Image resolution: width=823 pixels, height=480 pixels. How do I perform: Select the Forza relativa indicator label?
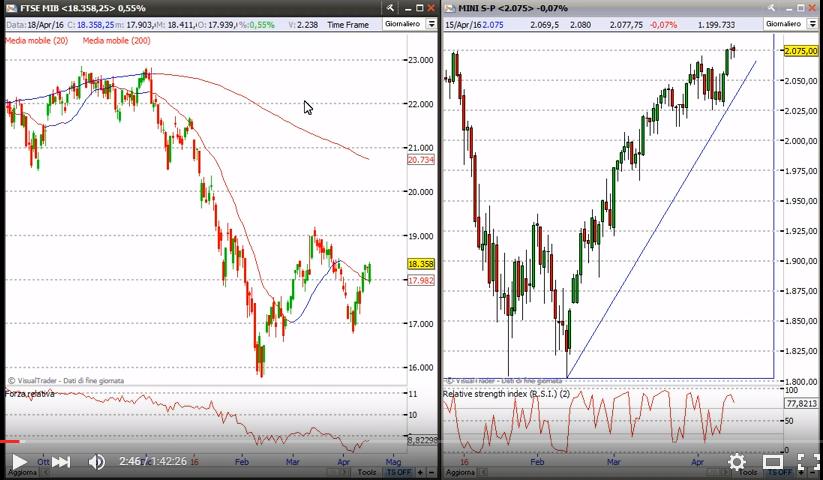30,394
